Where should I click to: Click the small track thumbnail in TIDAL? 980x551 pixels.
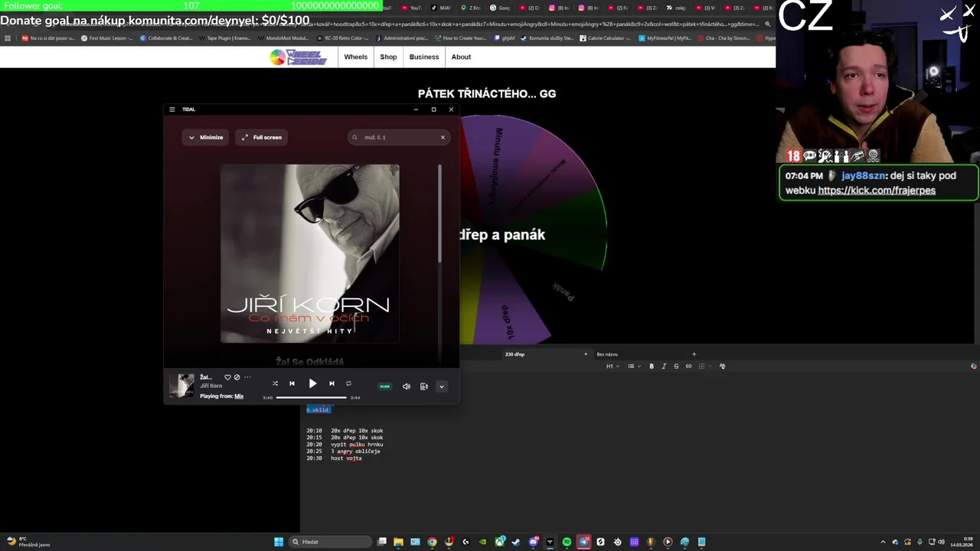click(181, 386)
